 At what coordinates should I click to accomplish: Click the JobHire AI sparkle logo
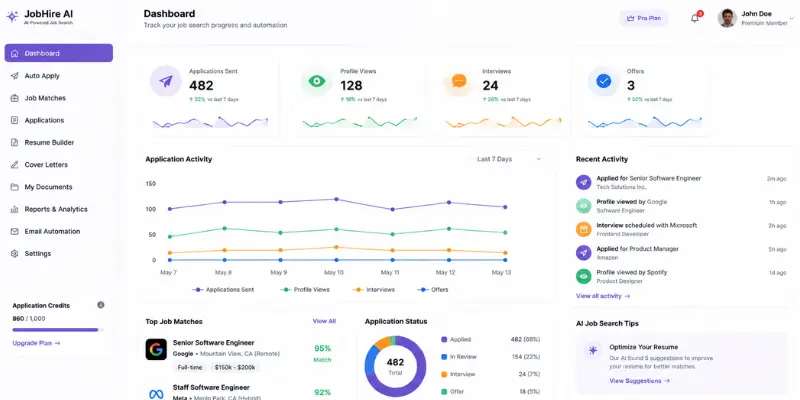point(12,16)
